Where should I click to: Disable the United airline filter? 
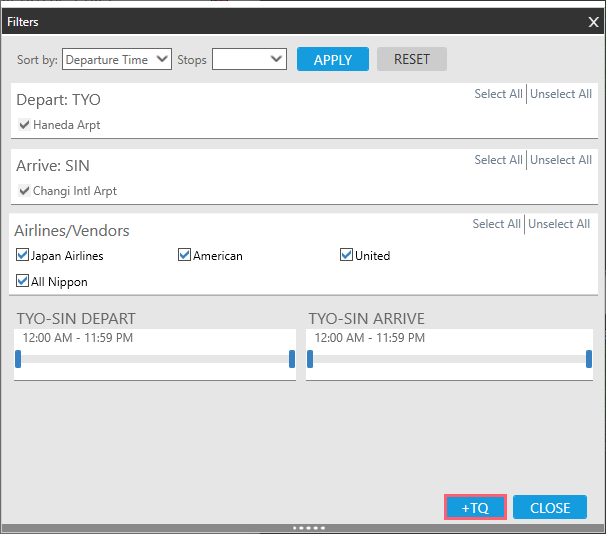point(347,255)
